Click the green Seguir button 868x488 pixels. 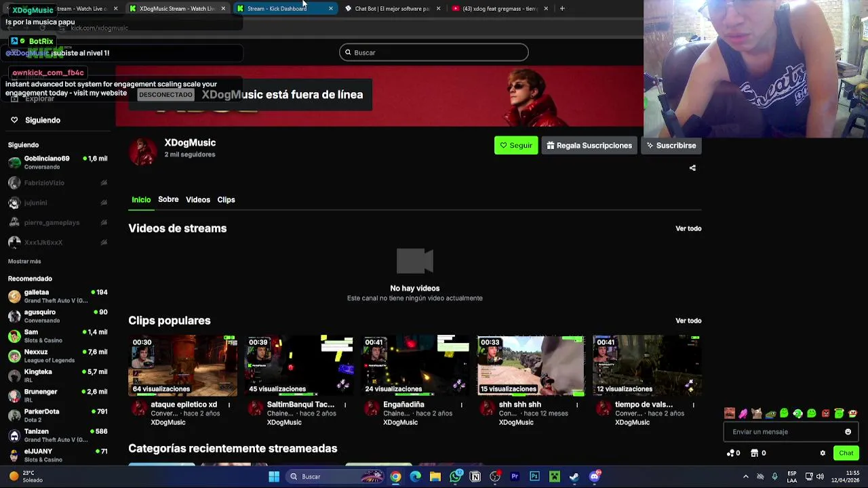[516, 146]
